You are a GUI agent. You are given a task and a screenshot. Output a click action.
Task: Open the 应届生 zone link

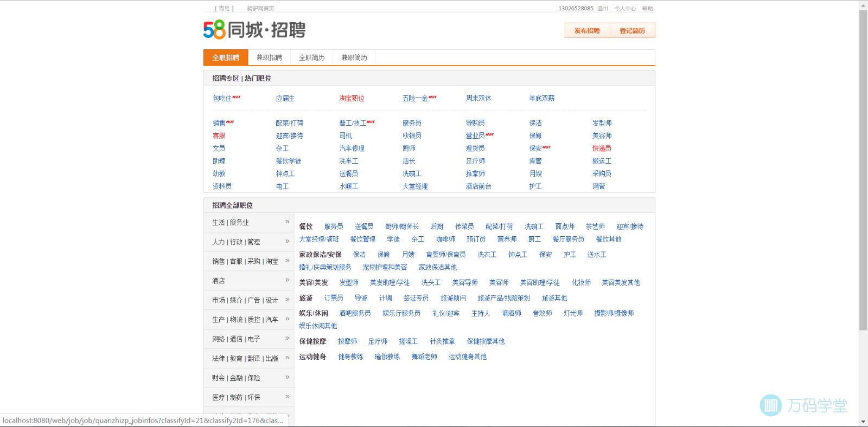pos(285,98)
